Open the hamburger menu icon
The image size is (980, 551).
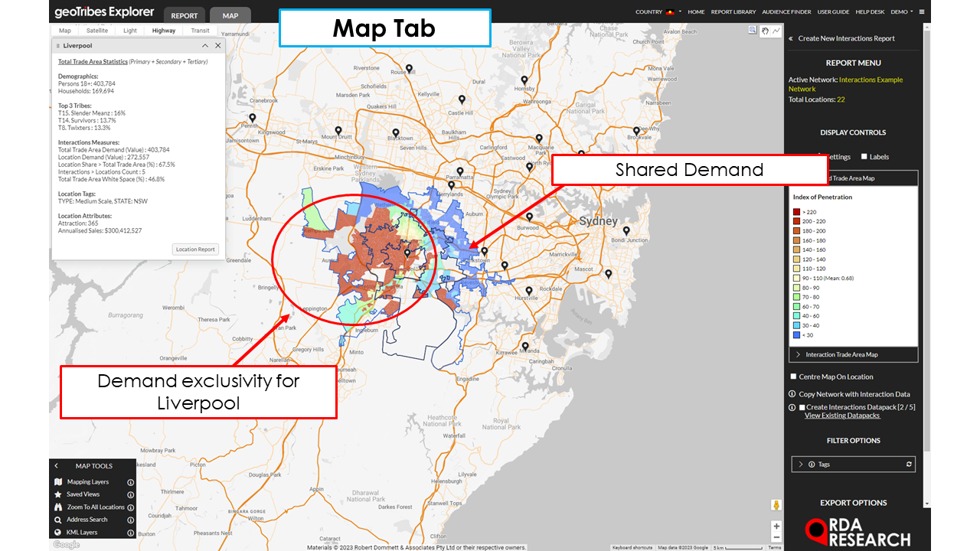[922, 12]
